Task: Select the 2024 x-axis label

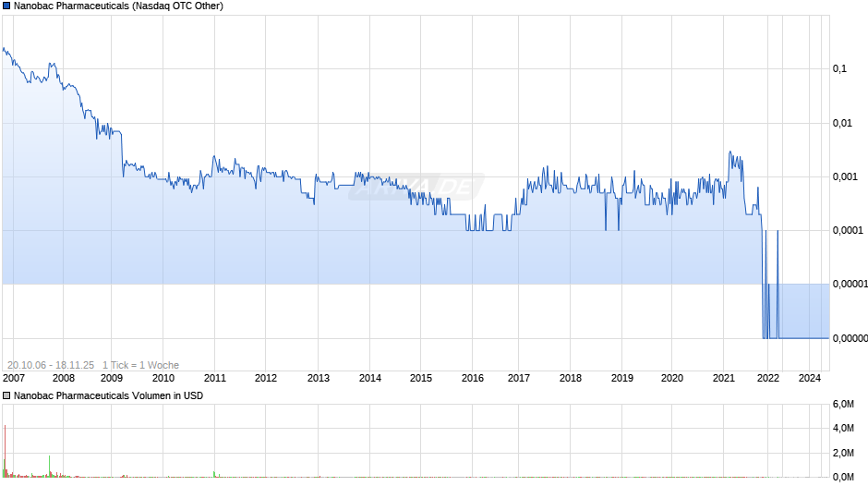Action: (x=809, y=378)
